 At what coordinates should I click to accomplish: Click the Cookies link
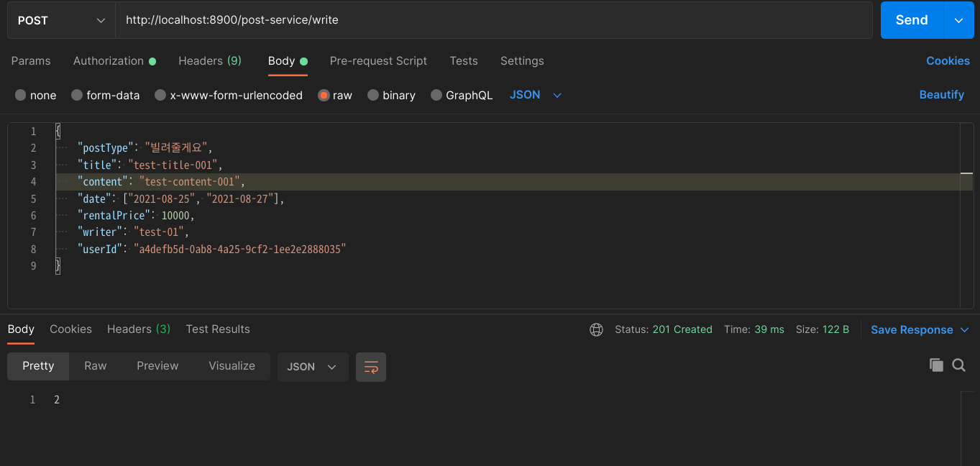[948, 61]
